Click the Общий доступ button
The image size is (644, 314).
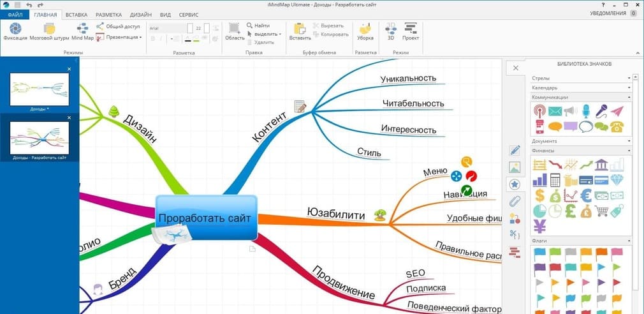pyautogui.click(x=119, y=26)
